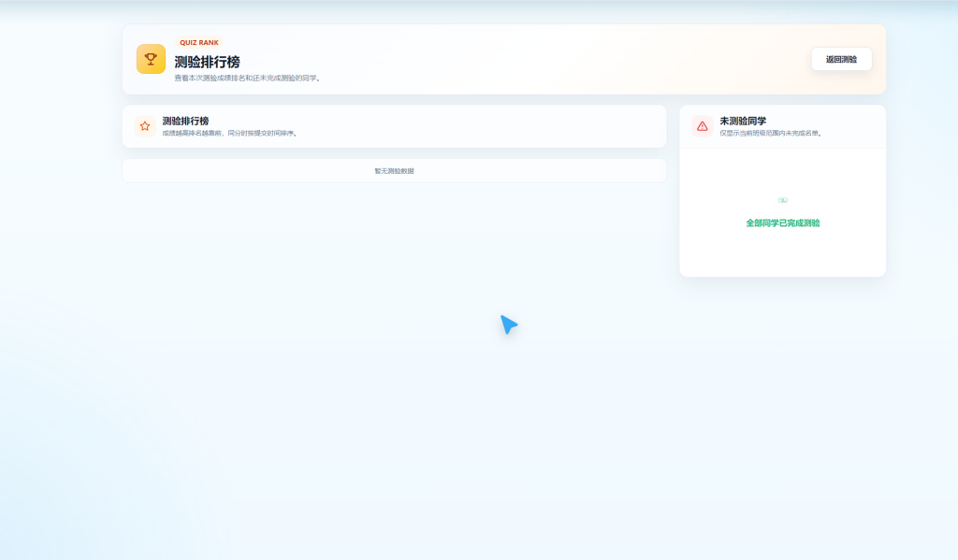
Task: Click the red warning triangle icon
Action: tap(702, 126)
